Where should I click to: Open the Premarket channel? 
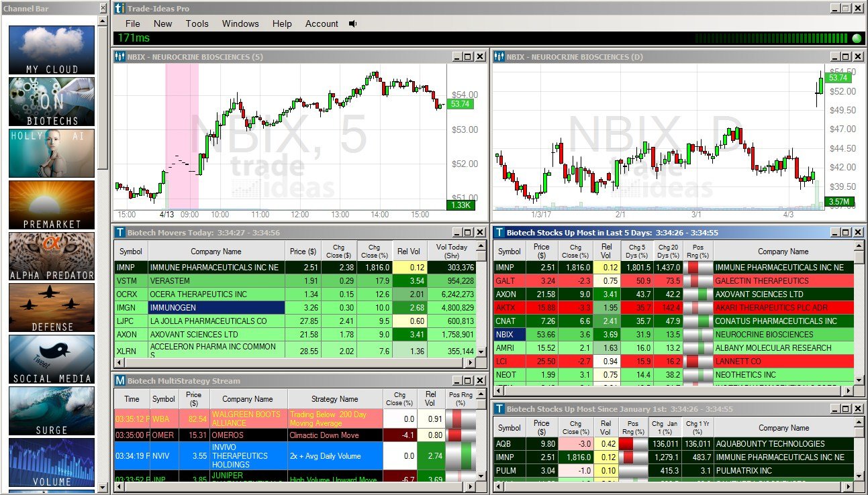pyautogui.click(x=52, y=205)
